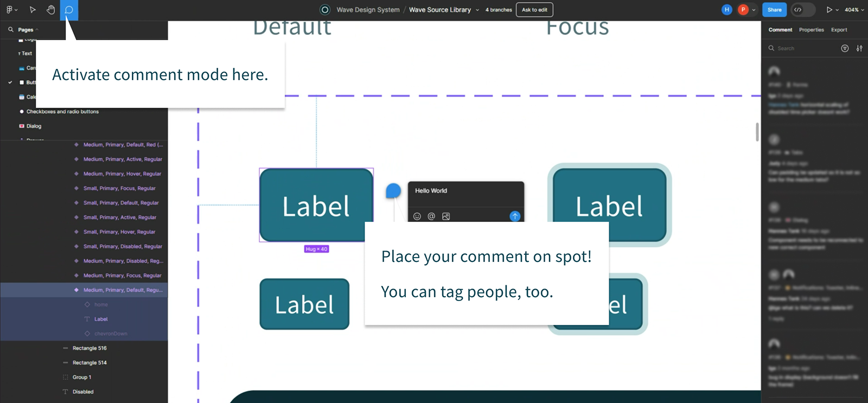The width and height of the screenshot is (868, 403).
Task: Present the prototype with play icon
Action: coord(829,10)
